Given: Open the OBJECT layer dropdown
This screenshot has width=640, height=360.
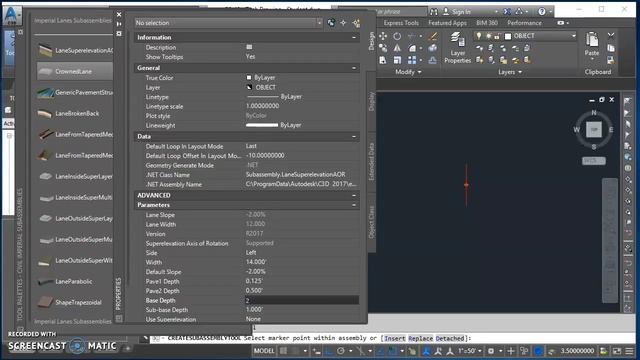Looking at the screenshot, I should (573, 36).
